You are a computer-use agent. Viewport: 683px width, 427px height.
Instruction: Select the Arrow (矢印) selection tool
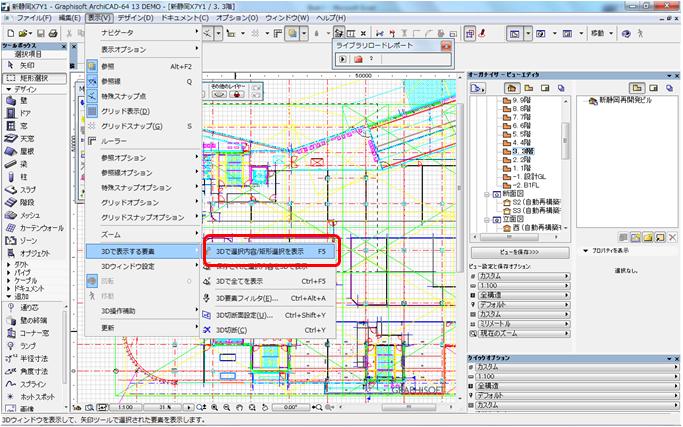point(28,64)
